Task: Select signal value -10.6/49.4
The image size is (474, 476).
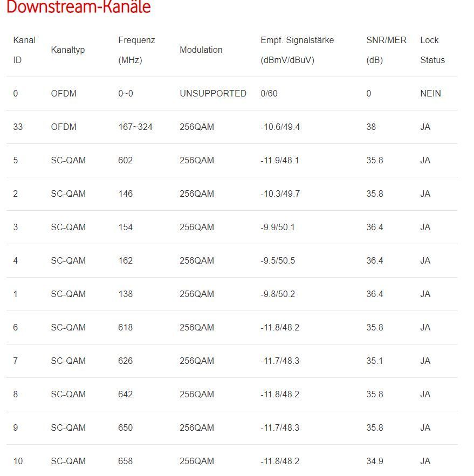Action: tap(280, 127)
